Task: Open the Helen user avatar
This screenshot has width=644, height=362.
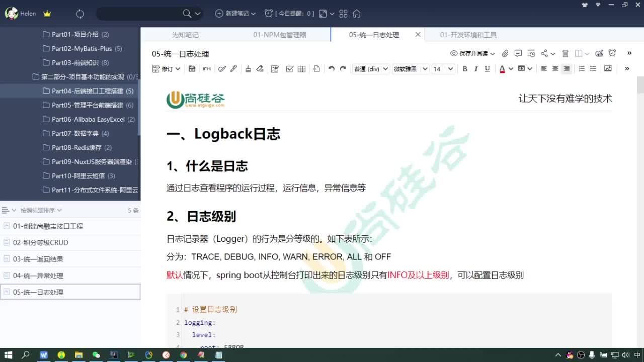Action: (11, 14)
